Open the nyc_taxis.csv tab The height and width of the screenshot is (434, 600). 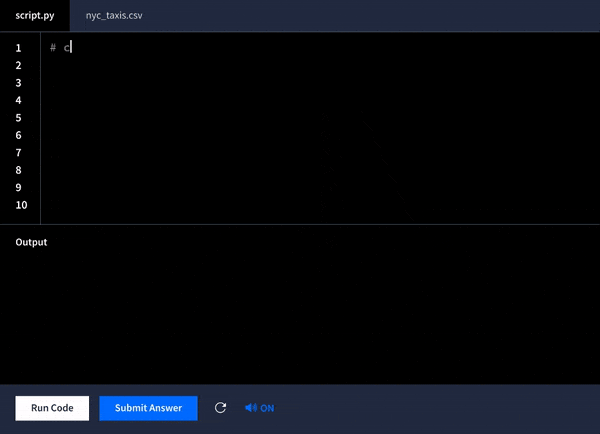114,15
